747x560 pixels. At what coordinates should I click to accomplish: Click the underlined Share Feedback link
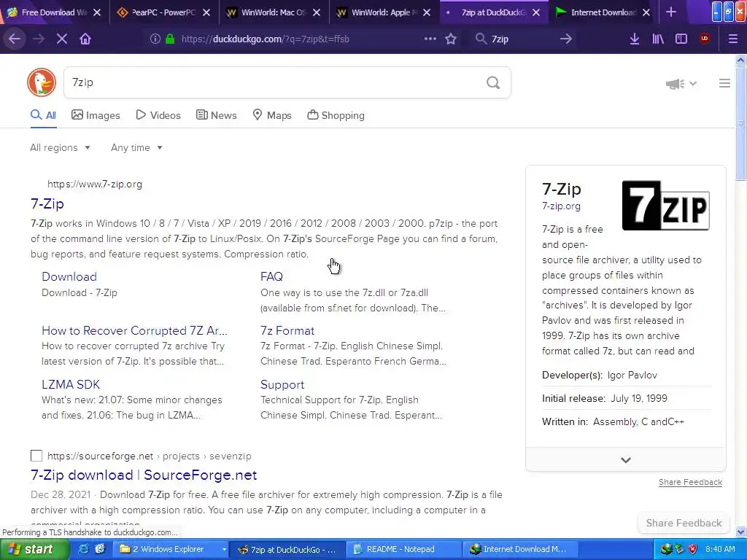690,483
